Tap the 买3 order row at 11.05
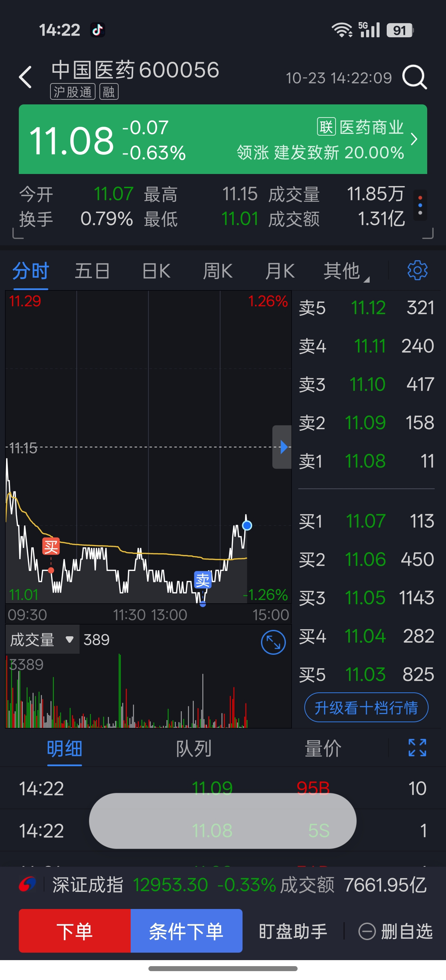This screenshot has height=980, width=446. (366, 598)
